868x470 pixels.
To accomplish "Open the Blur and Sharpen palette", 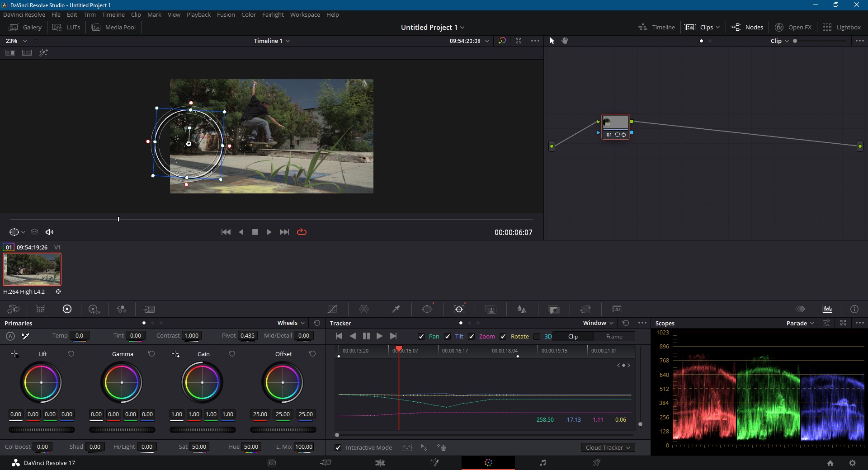I will tap(522, 309).
